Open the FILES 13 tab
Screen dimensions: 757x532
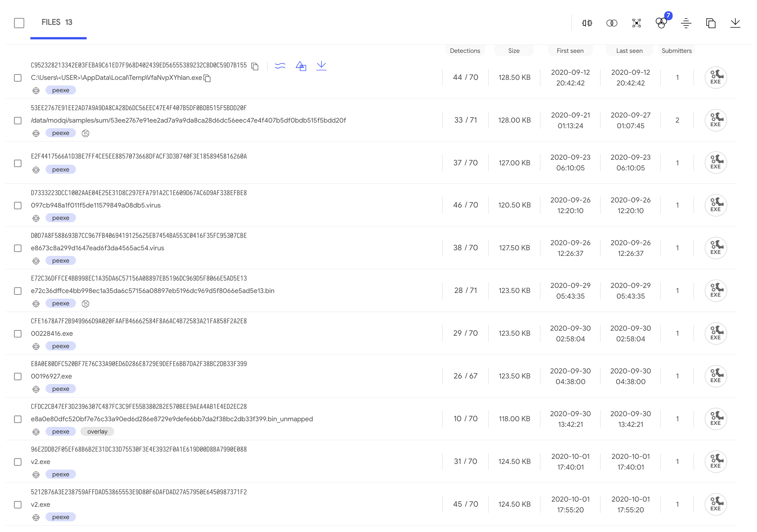point(57,22)
